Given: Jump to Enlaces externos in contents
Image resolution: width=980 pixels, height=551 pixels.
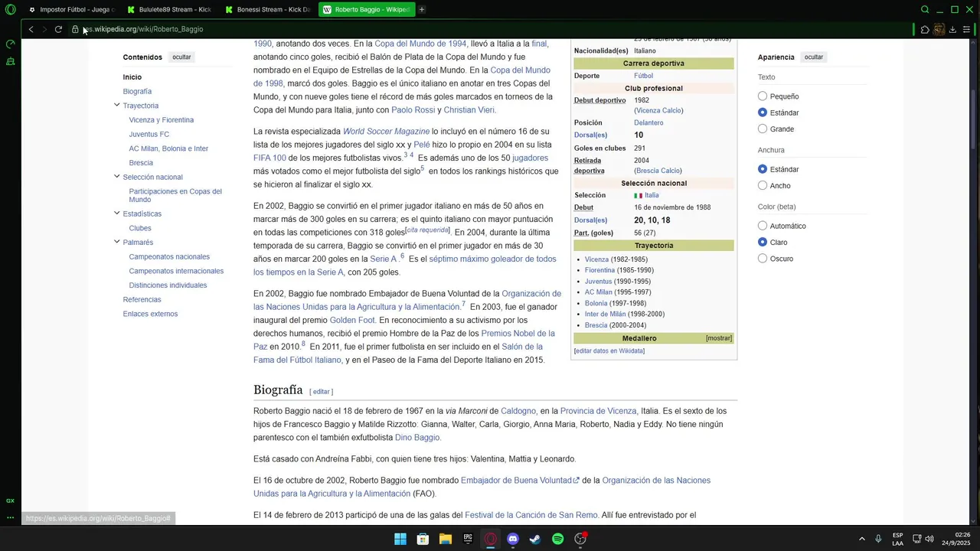Looking at the screenshot, I should coord(150,314).
